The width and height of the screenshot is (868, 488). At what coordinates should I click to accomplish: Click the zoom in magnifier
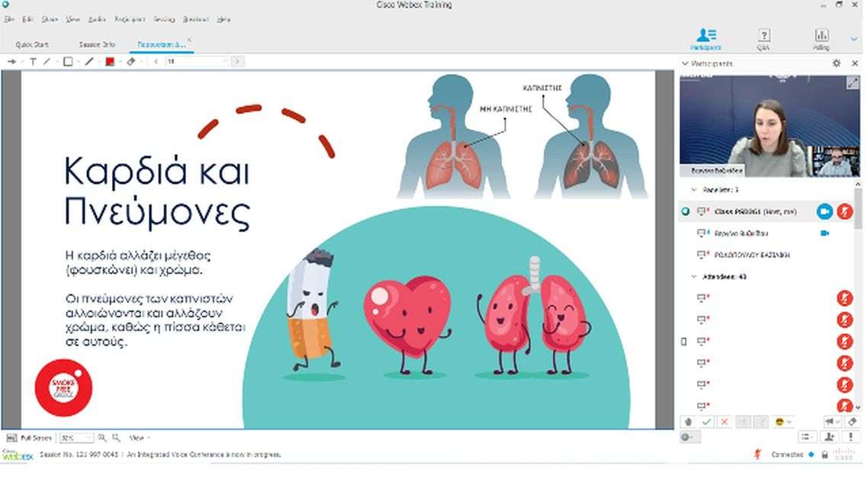pyautogui.click(x=102, y=438)
